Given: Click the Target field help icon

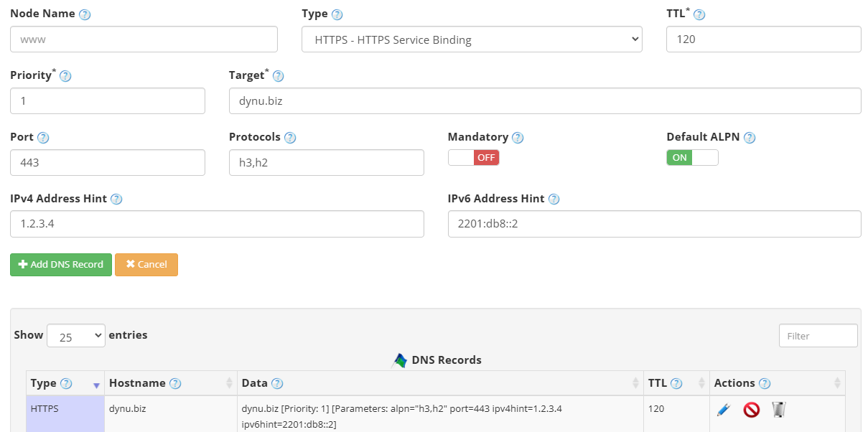Looking at the screenshot, I should (278, 75).
